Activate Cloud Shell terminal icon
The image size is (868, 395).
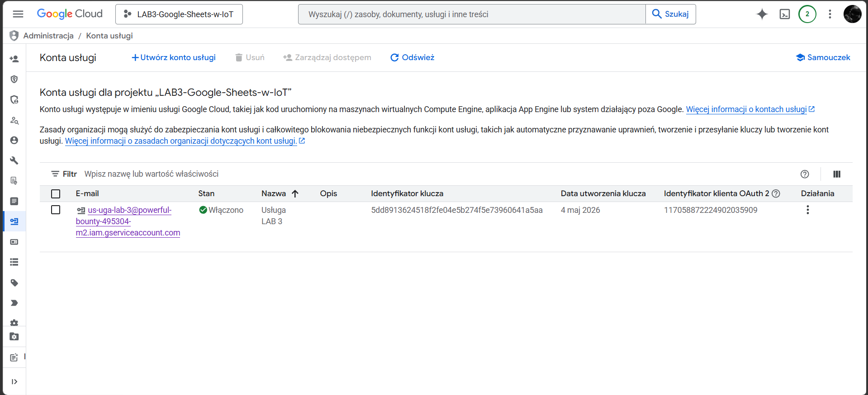pyautogui.click(x=785, y=14)
